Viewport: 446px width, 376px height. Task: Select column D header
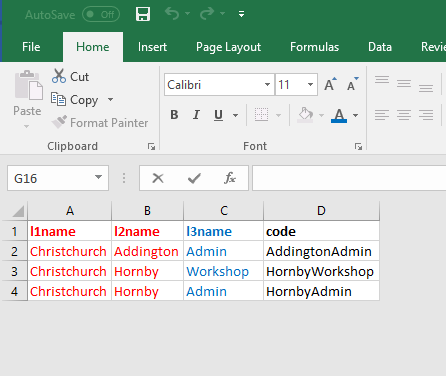pyautogui.click(x=321, y=211)
